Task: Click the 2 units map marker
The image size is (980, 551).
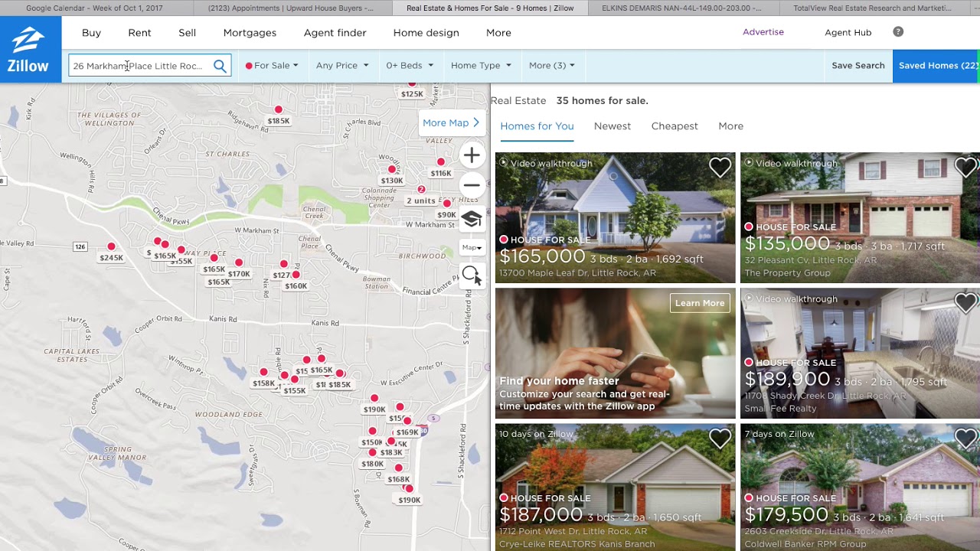Action: [421, 190]
